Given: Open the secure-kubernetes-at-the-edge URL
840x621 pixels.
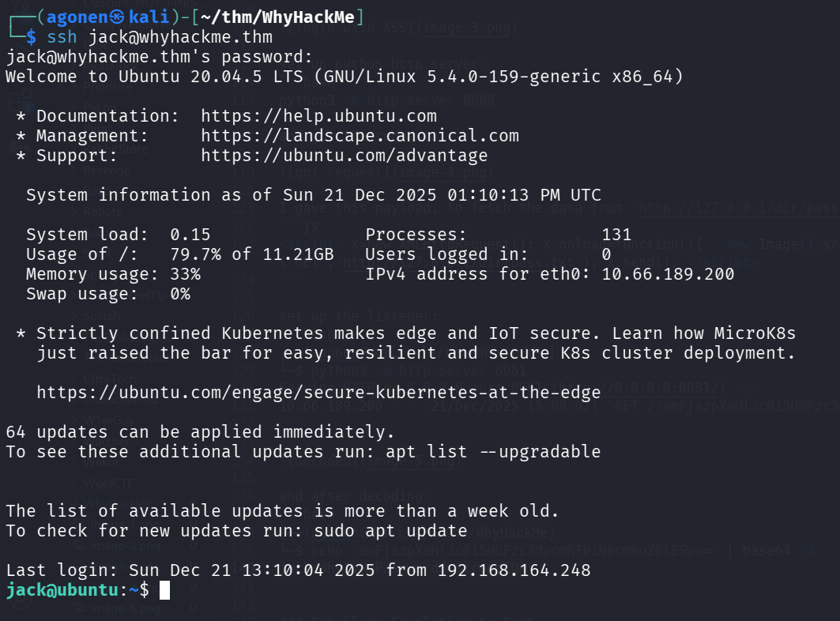Looking at the screenshot, I should pos(318,393).
